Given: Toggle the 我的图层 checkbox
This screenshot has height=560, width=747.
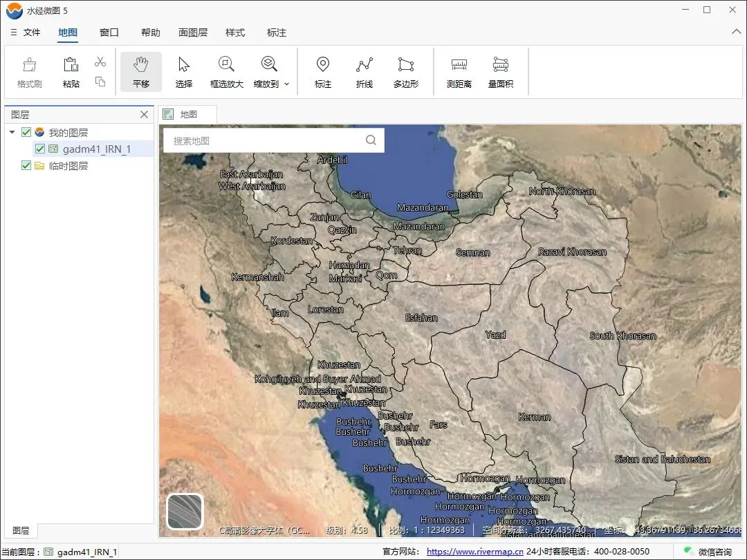Looking at the screenshot, I should pos(26,132).
